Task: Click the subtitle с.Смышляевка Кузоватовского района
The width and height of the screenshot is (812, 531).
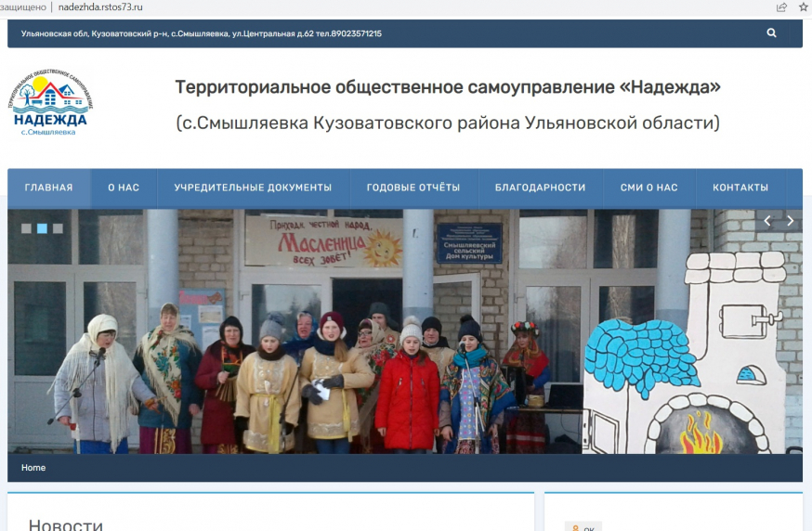Action: click(448, 123)
